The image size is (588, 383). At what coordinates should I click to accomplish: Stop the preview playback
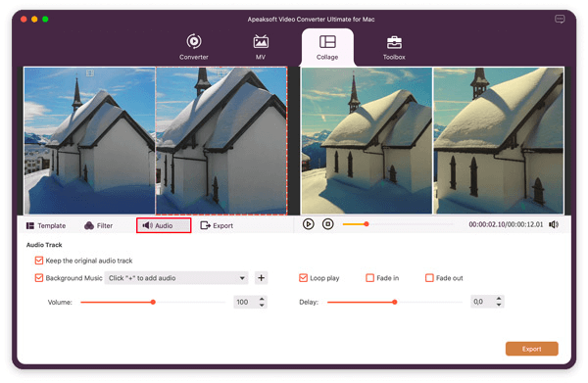pyautogui.click(x=327, y=224)
